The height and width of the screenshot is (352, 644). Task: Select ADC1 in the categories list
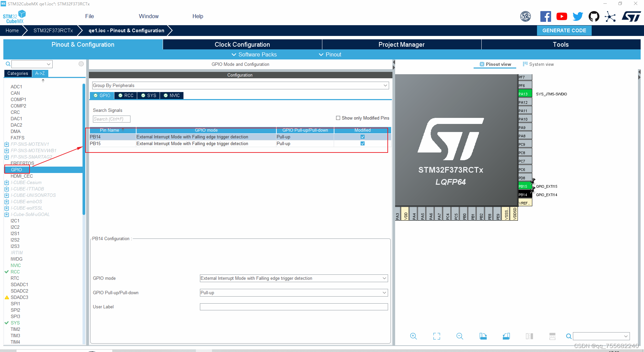pyautogui.click(x=16, y=87)
